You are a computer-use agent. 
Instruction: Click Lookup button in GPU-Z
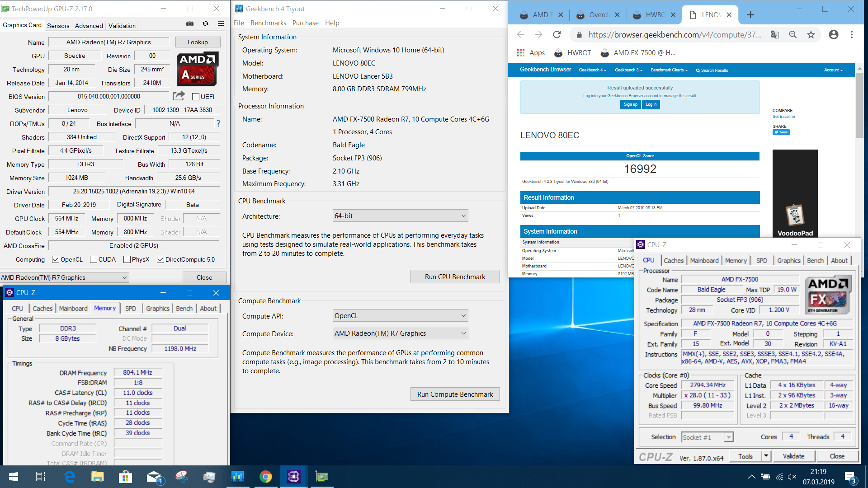click(x=198, y=42)
